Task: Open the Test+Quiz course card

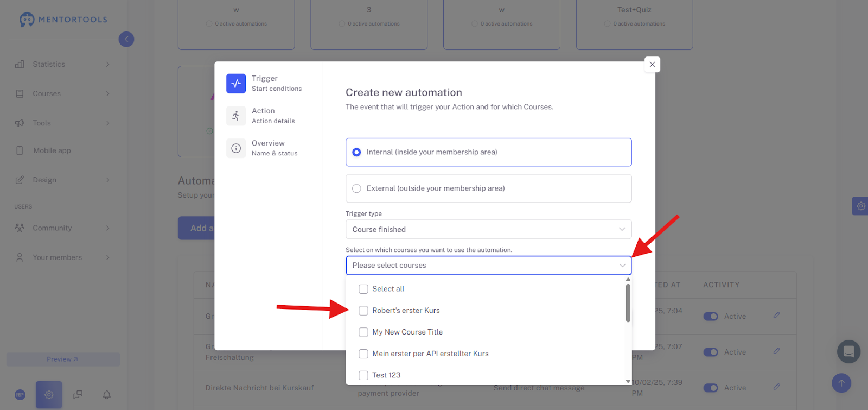Action: pos(634,25)
